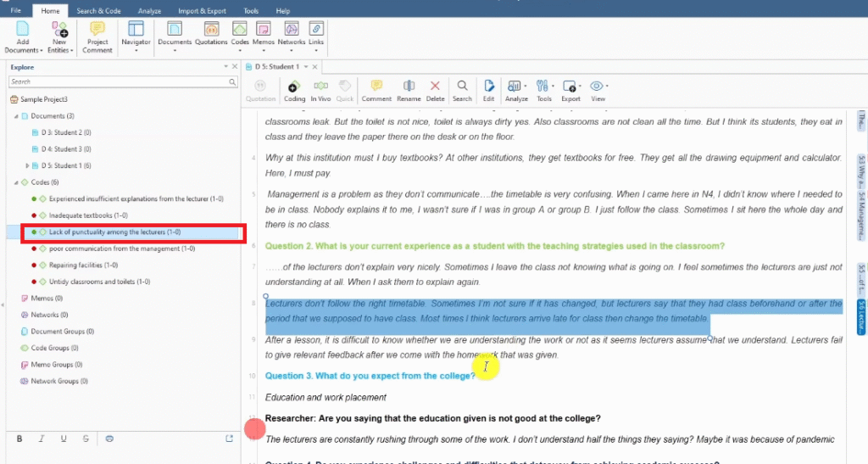The image size is (868, 464).
Task: Click the green dot beside Repairing facilities
Action: click(x=33, y=266)
